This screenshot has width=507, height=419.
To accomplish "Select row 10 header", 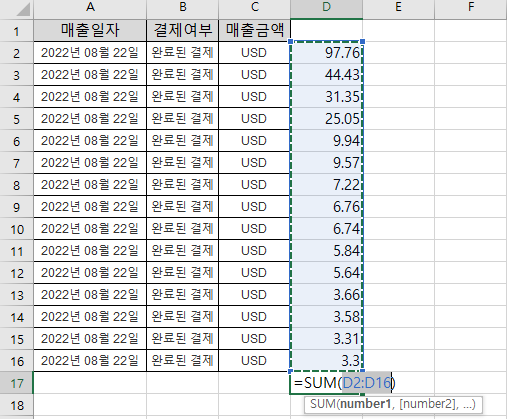I will tap(16, 229).
